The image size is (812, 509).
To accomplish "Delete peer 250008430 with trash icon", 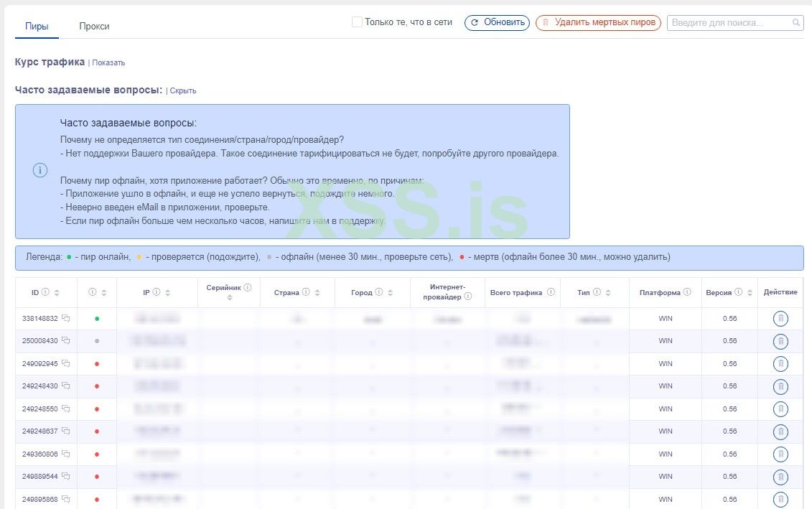I will [x=780, y=341].
